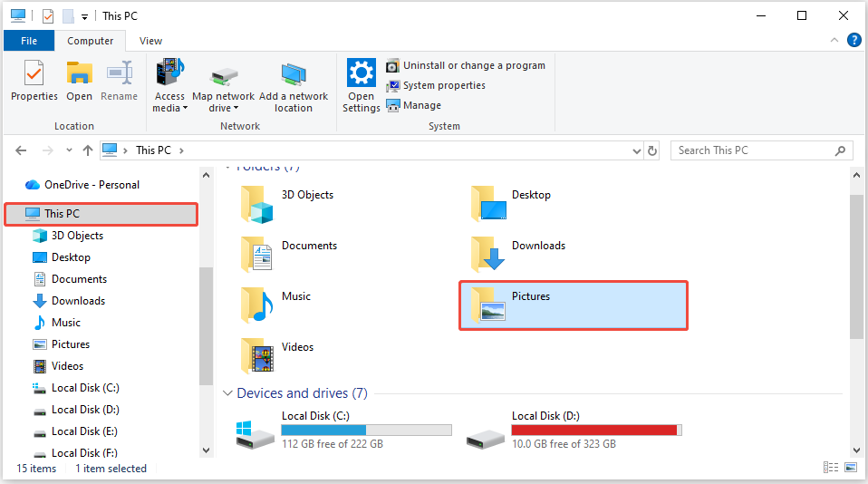Select Local Disk (D:) in navigation pane
The width and height of the screenshot is (868, 484).
click(x=76, y=410)
